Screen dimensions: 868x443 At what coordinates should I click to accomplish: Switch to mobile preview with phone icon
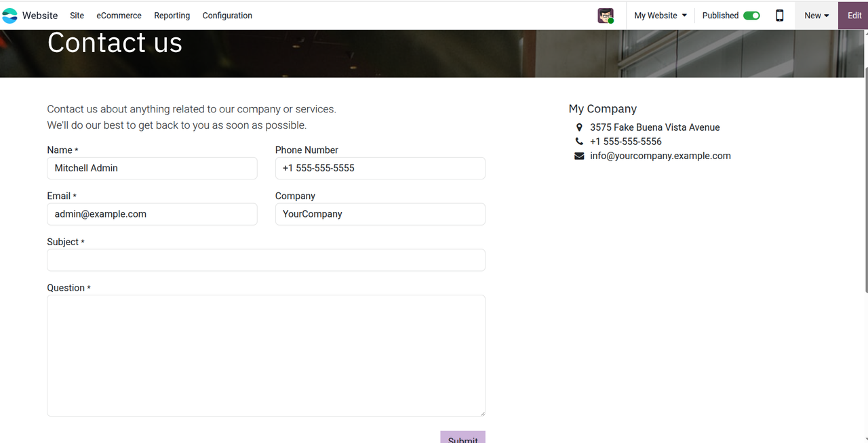pos(779,16)
